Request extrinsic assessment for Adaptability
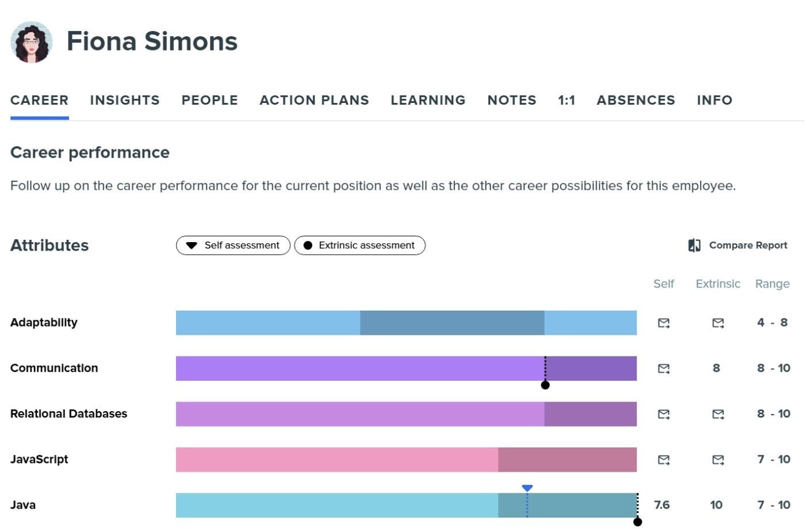The width and height of the screenshot is (807, 532). 717,323
